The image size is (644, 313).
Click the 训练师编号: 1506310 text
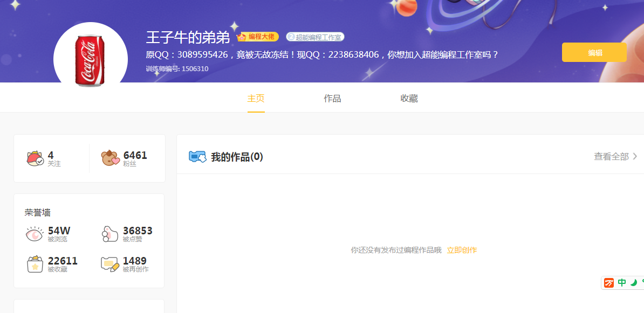click(177, 68)
